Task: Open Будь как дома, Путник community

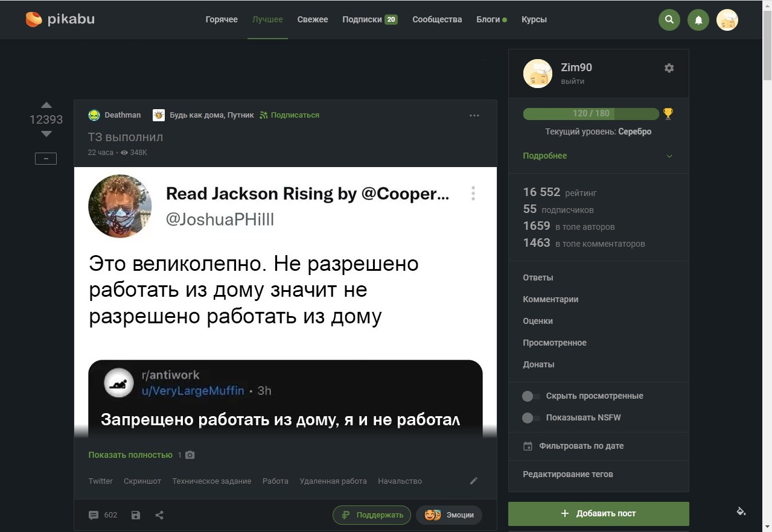Action: click(x=212, y=115)
